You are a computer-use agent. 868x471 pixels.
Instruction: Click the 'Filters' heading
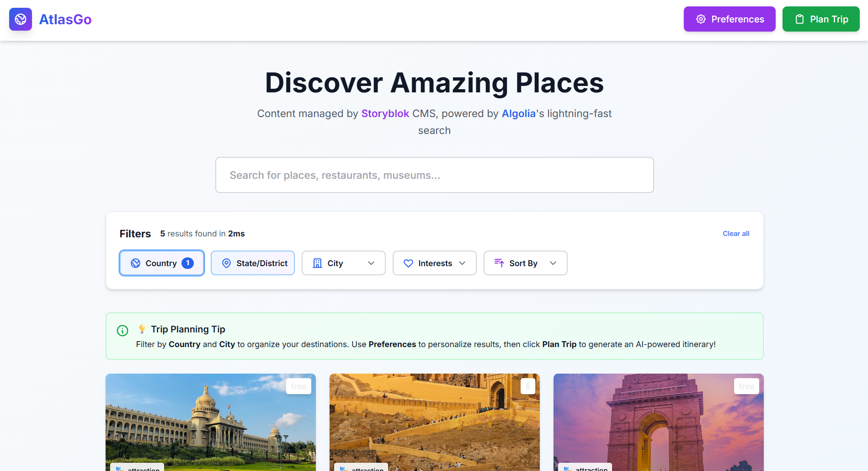coord(135,234)
